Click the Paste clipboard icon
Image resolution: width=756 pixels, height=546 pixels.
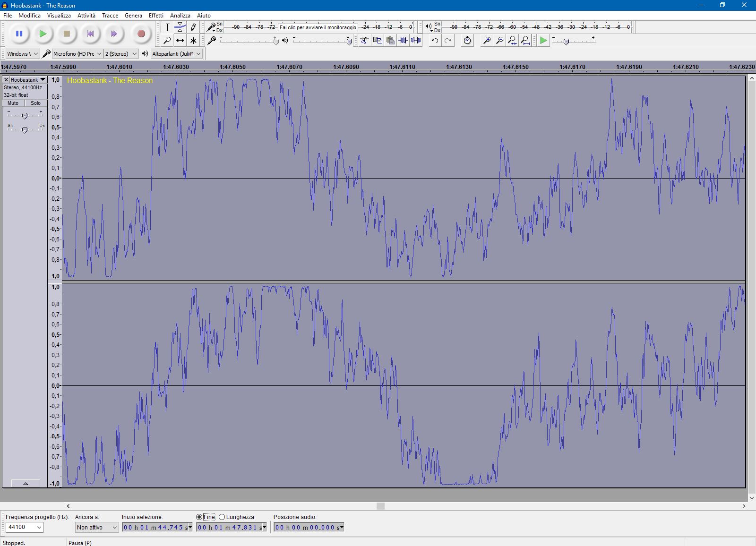coord(390,41)
